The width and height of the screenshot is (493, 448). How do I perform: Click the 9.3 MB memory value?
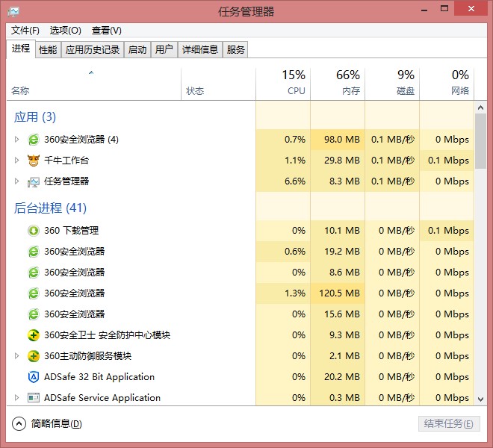pos(344,335)
